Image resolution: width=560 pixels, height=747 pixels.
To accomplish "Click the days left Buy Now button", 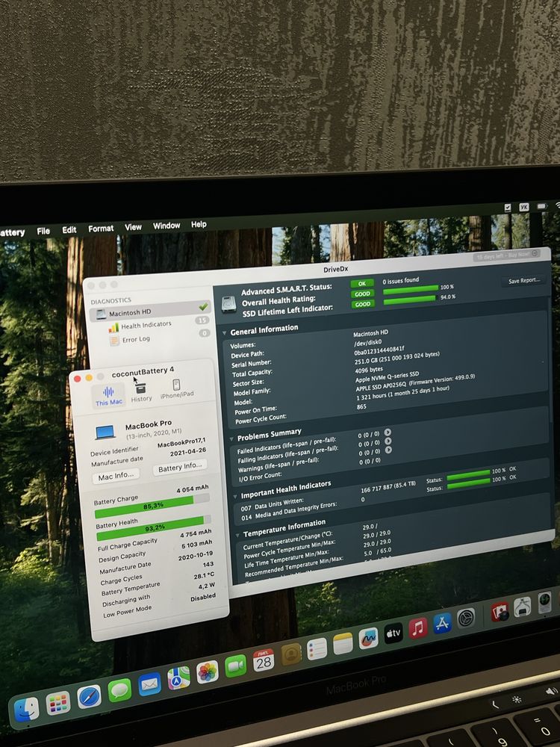I will click(x=507, y=255).
